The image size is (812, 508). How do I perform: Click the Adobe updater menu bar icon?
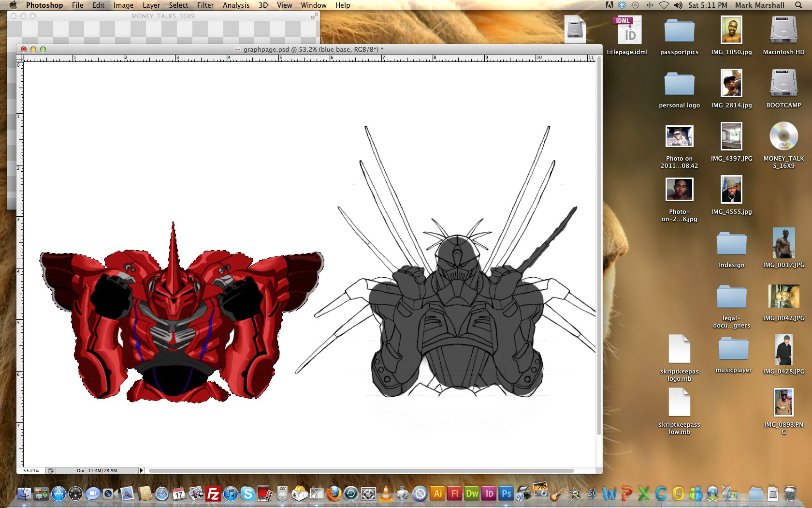609,5
